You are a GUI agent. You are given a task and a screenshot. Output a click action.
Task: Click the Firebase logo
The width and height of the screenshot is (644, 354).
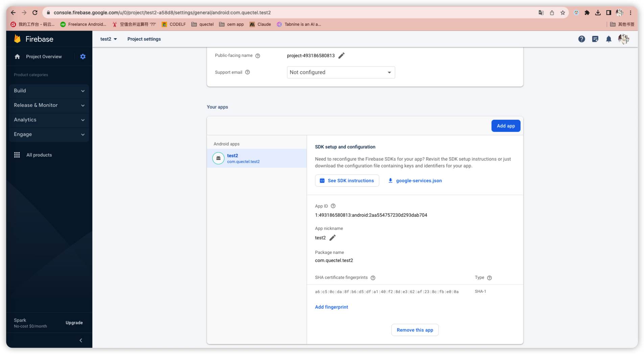33,39
